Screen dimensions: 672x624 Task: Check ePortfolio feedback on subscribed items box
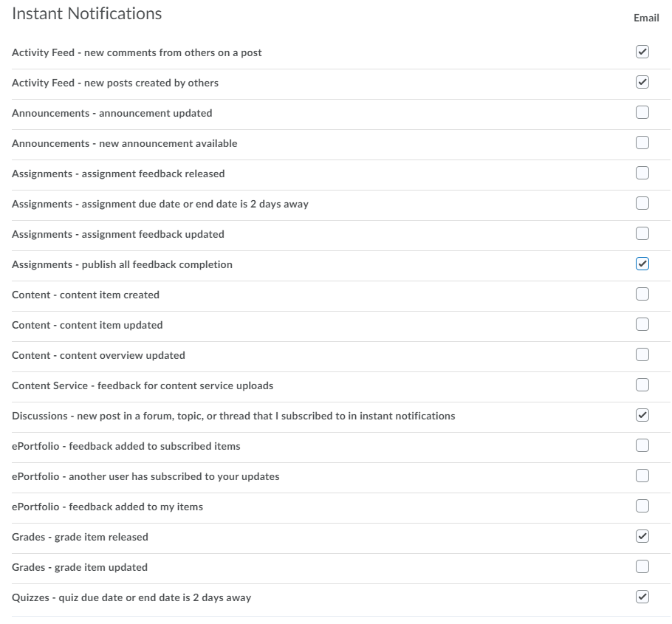[642, 446]
